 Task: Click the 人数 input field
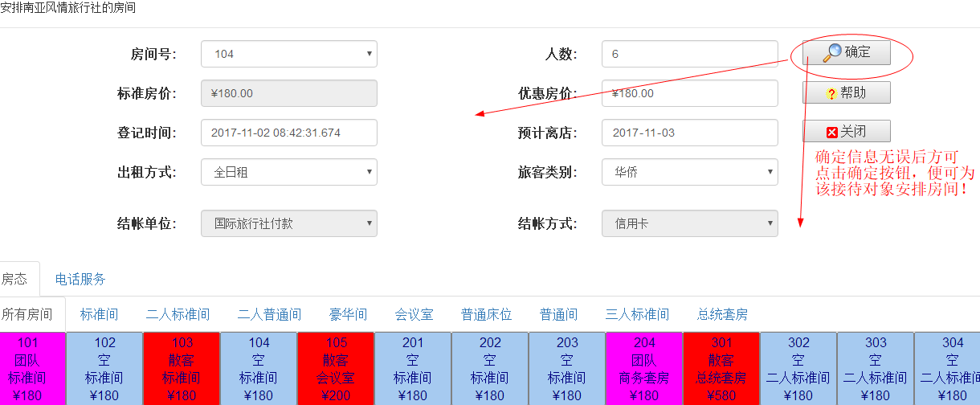coord(690,54)
